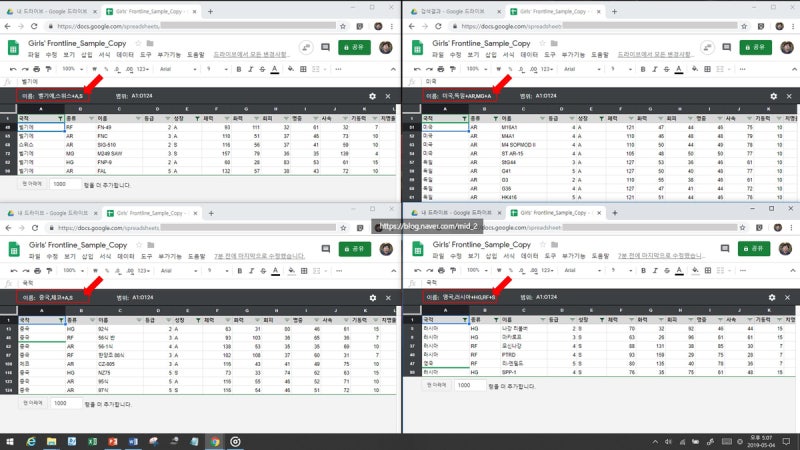
Task: Toggle strikethrough in the 벨기에,스위스+A,S window
Action: (x=262, y=69)
